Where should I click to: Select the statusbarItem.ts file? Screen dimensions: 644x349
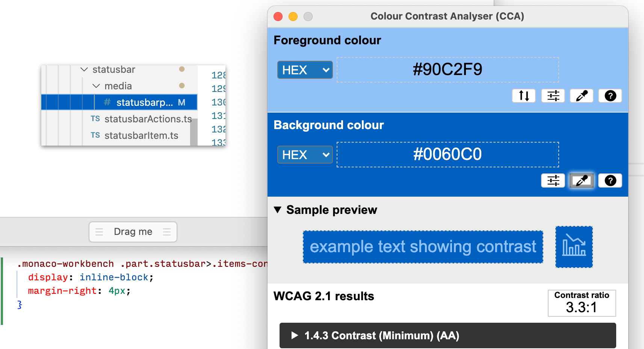(x=142, y=135)
